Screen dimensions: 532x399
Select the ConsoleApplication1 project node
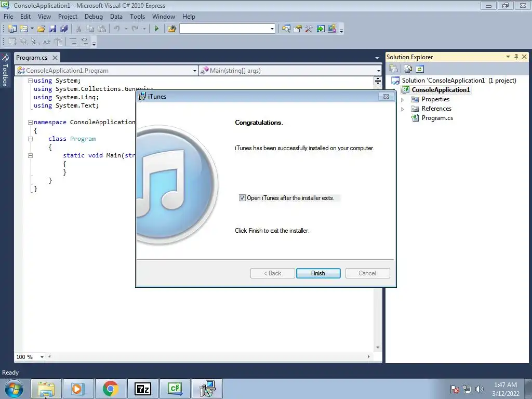coord(441,90)
